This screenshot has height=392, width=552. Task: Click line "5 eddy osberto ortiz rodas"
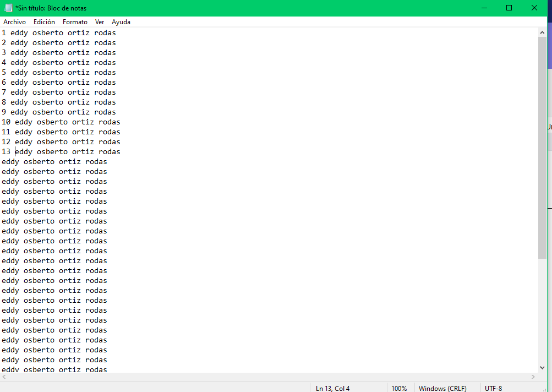[x=59, y=72]
